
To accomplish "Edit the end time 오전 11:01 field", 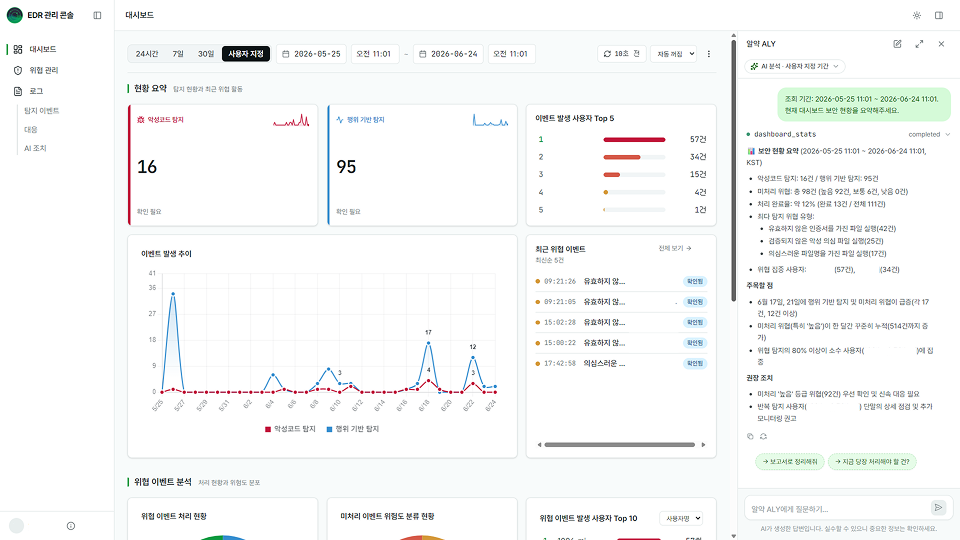I will 512,54.
